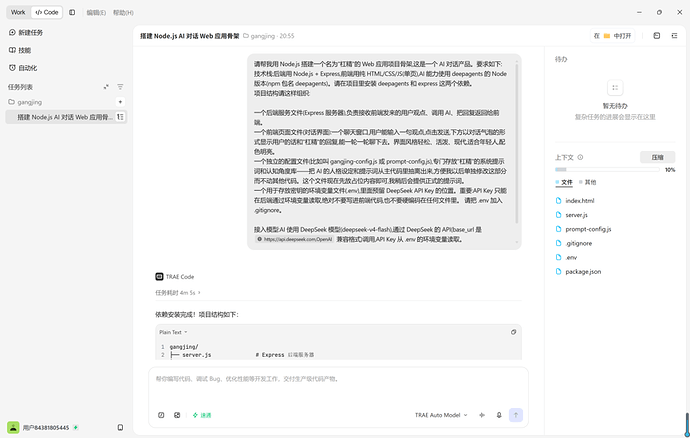Open project with 在…中打开 button
690x438 pixels.
click(x=613, y=36)
